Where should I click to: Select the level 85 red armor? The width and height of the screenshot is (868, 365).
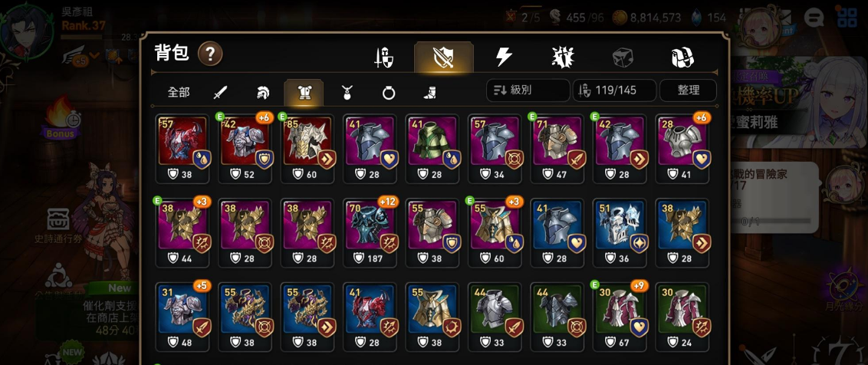307,149
